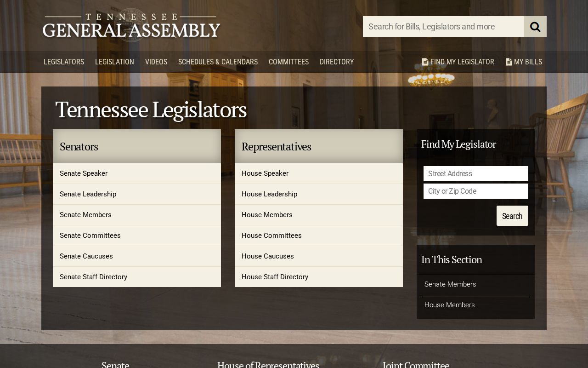
Task: Open the Committees menu
Action: [x=288, y=62]
